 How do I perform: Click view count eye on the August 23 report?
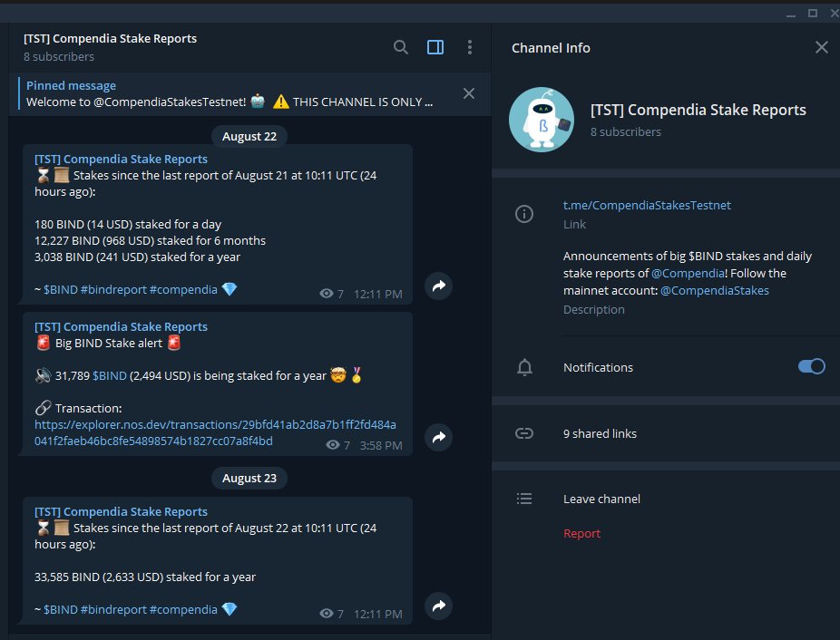point(327,614)
